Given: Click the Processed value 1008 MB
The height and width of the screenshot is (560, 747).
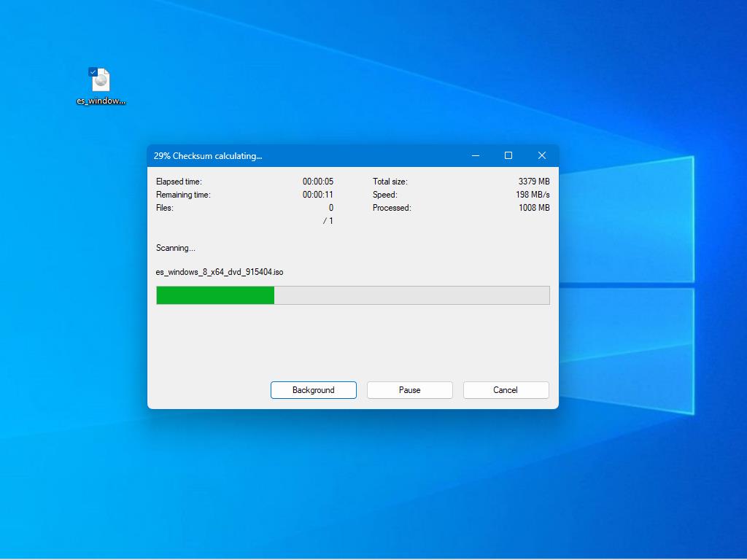Looking at the screenshot, I should coord(534,208).
